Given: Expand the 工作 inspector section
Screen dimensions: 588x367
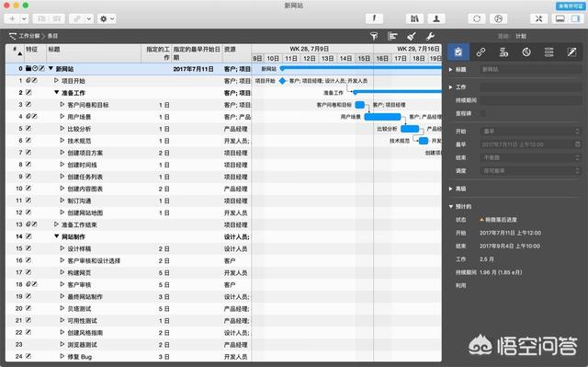Looking at the screenshot, I should 451,87.
